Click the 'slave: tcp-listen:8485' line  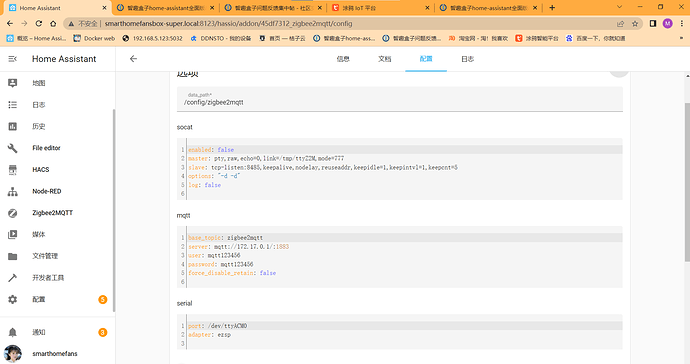point(323,167)
